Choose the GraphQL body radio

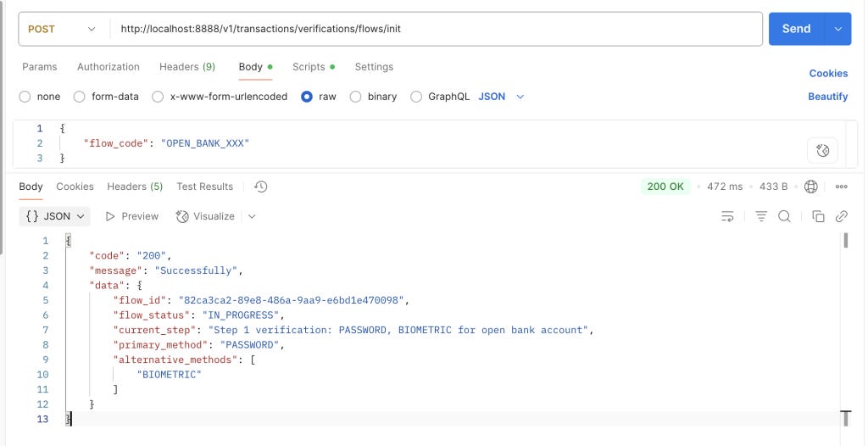(x=440, y=97)
